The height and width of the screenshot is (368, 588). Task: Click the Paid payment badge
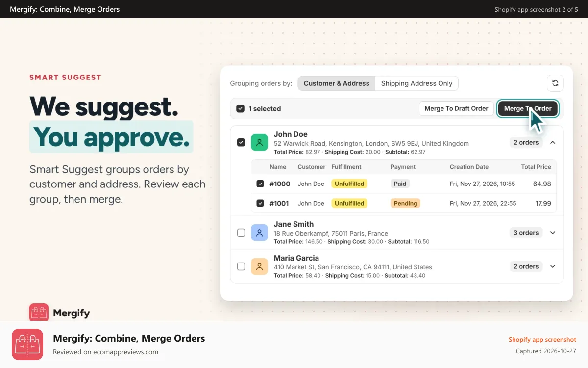click(400, 184)
